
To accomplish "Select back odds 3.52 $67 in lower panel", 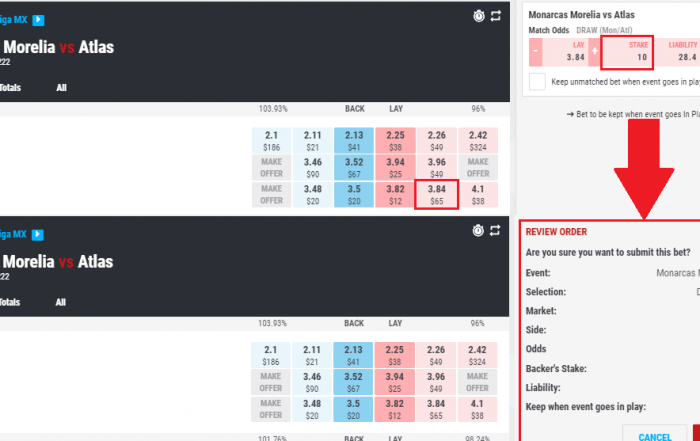I will click(x=353, y=382).
